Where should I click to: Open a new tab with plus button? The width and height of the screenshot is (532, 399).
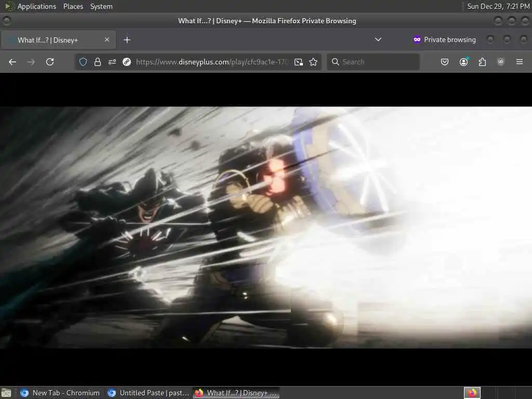pos(127,39)
